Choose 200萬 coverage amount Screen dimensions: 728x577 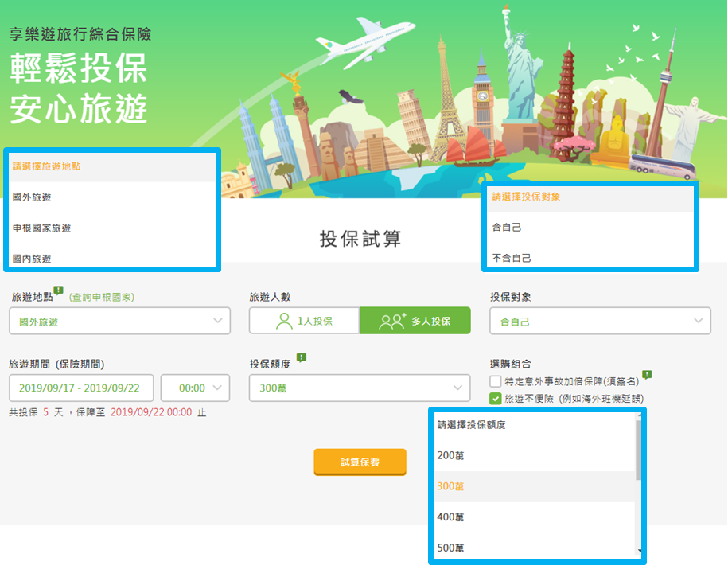[535, 455]
